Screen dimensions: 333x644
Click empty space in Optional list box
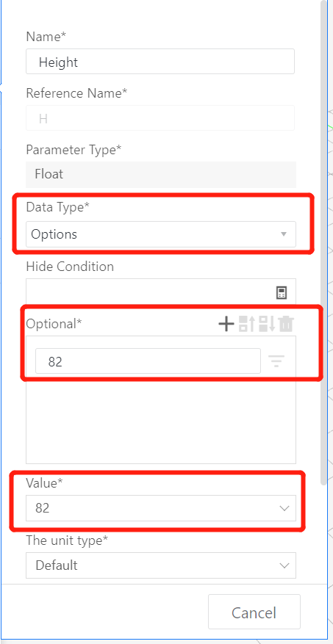161,419
